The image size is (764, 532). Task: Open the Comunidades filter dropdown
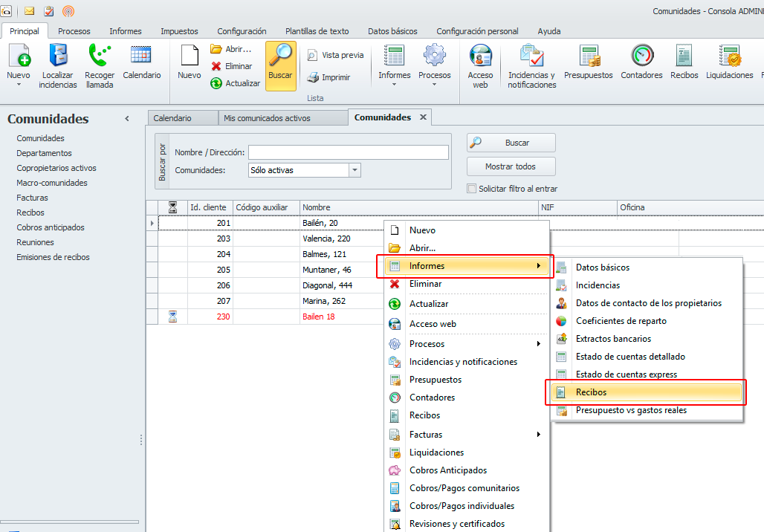(355, 170)
